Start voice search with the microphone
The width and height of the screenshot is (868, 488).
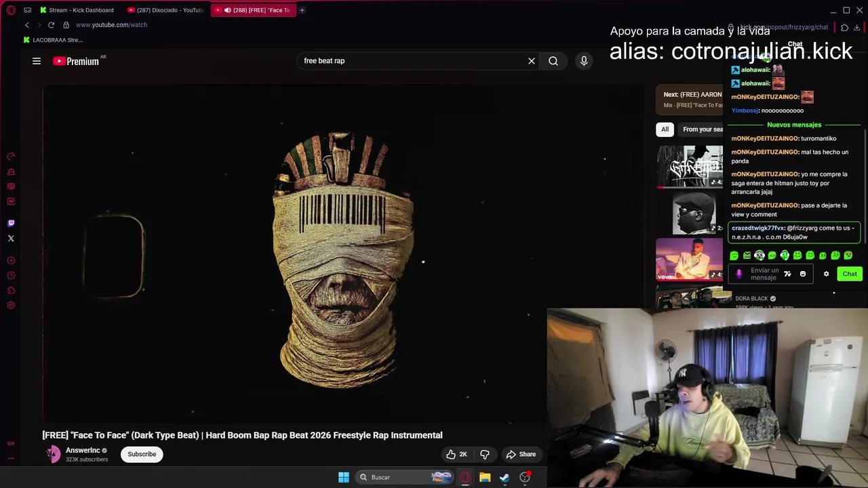584,61
